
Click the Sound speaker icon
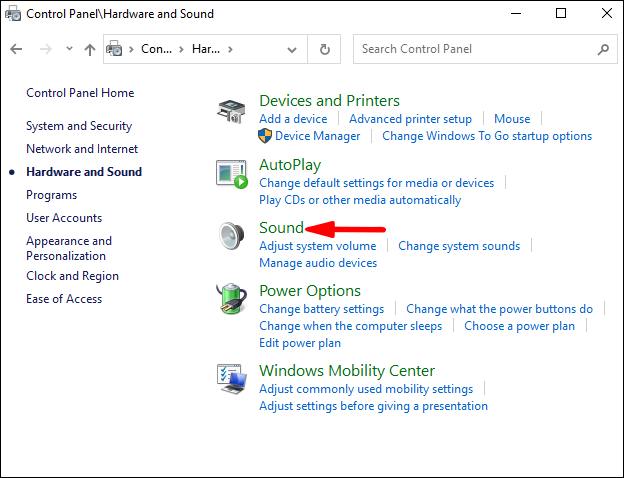(232, 236)
